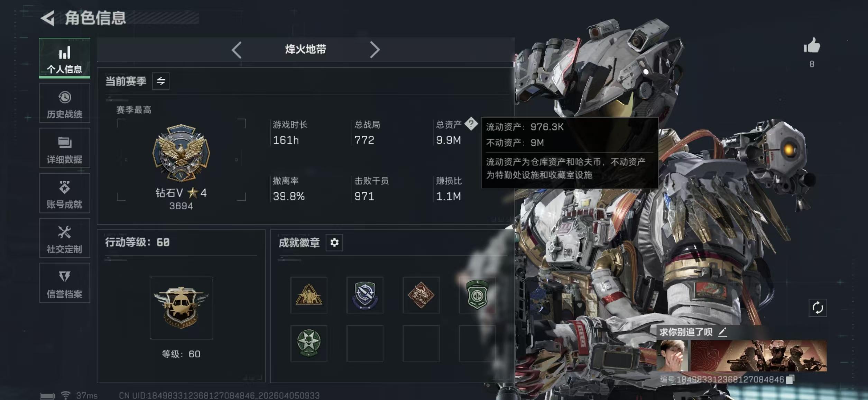Viewport: 868px width, 400px height.
Task: Copy the 编号 ID number
Action: (790, 380)
